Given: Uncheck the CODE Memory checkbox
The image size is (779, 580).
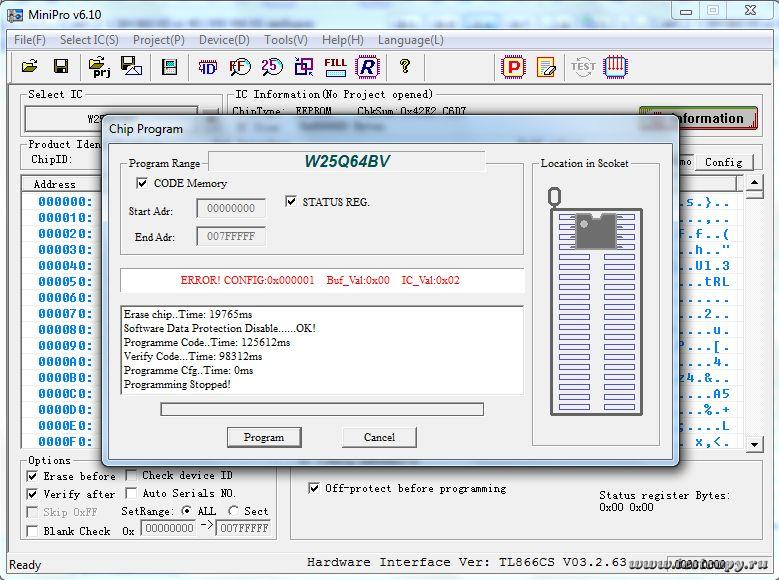Looking at the screenshot, I should (x=142, y=184).
